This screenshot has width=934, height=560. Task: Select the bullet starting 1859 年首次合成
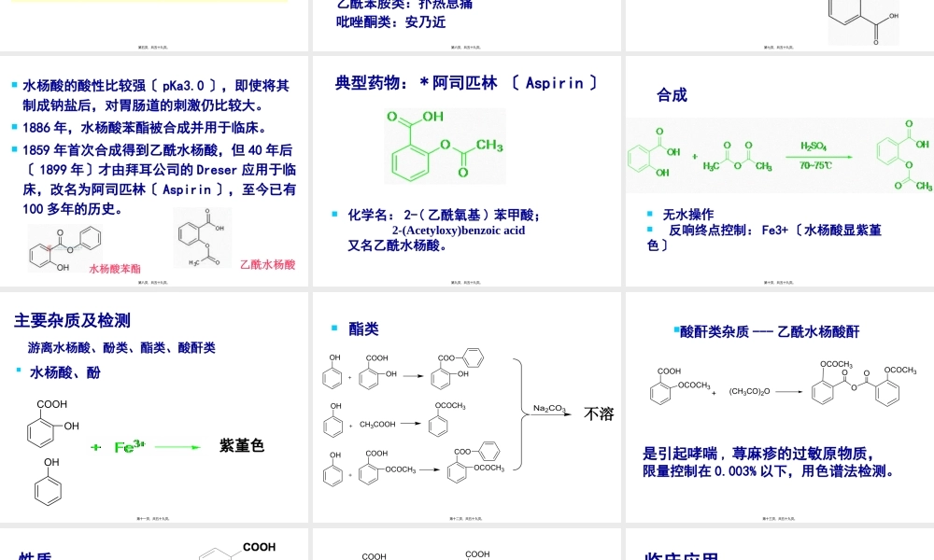[155, 179]
